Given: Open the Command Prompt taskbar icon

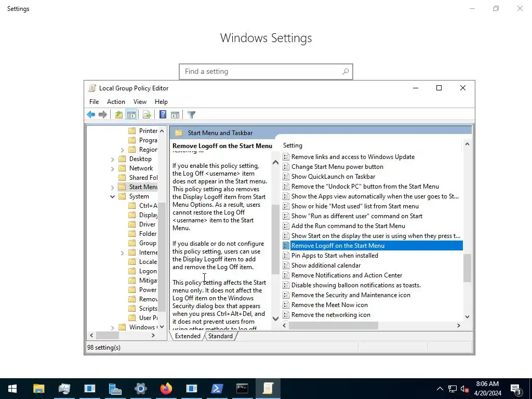Looking at the screenshot, I should point(242,389).
